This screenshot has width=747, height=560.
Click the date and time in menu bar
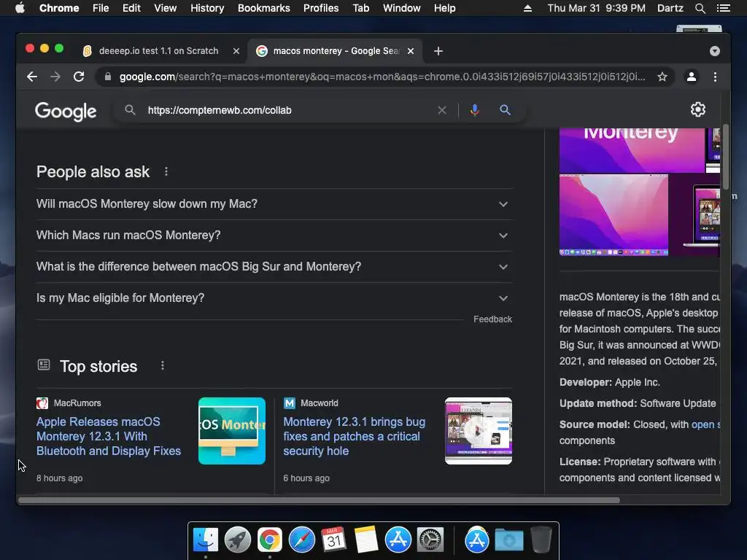tap(597, 8)
